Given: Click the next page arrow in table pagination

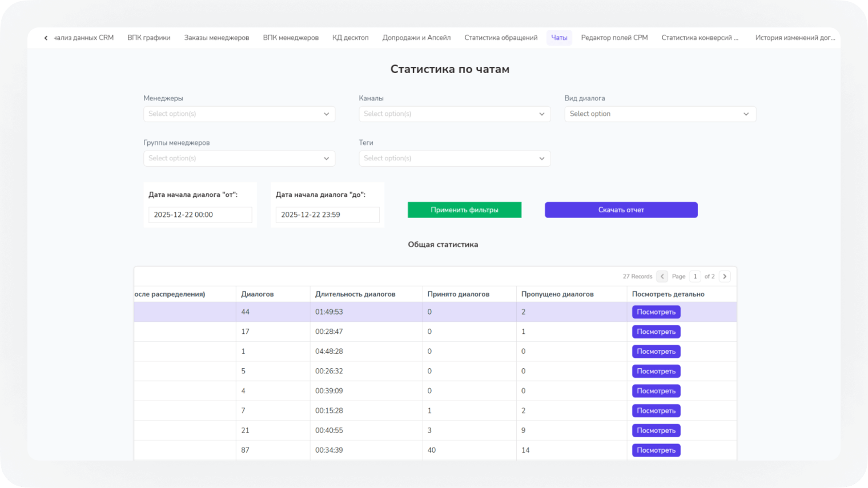Looking at the screenshot, I should (725, 276).
